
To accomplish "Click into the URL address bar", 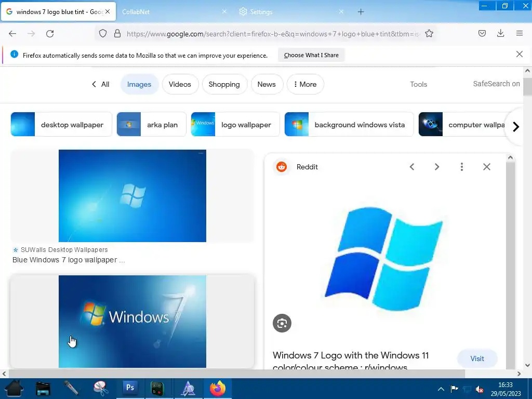I will [273, 34].
